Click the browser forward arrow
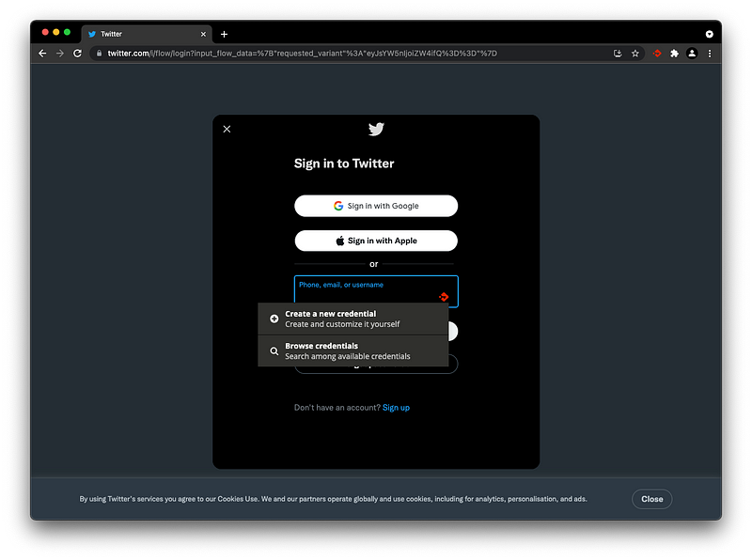The image size is (752, 560). (x=60, y=54)
